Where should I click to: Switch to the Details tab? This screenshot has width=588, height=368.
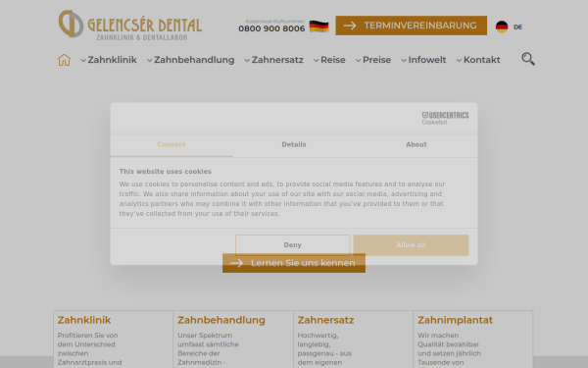click(294, 145)
